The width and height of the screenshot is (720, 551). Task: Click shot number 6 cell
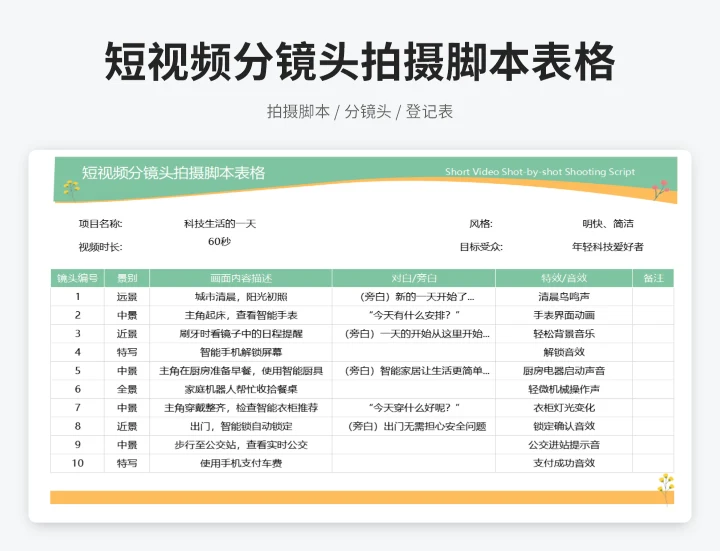[77, 389]
